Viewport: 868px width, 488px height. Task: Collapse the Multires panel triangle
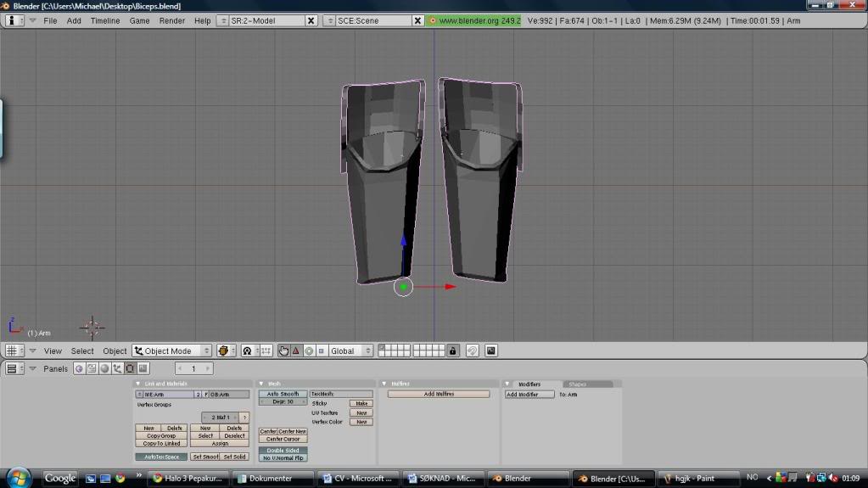[384, 384]
